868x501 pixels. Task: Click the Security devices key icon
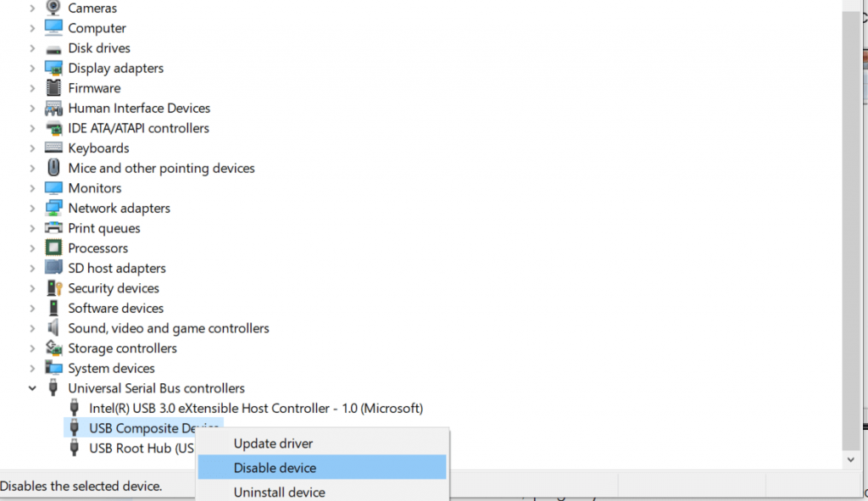pos(53,288)
